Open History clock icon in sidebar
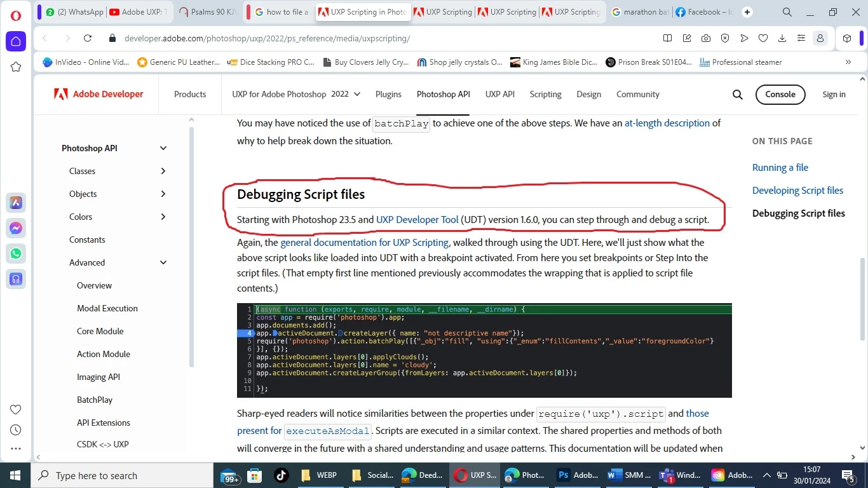This screenshot has height=488, width=868. pos(16,430)
